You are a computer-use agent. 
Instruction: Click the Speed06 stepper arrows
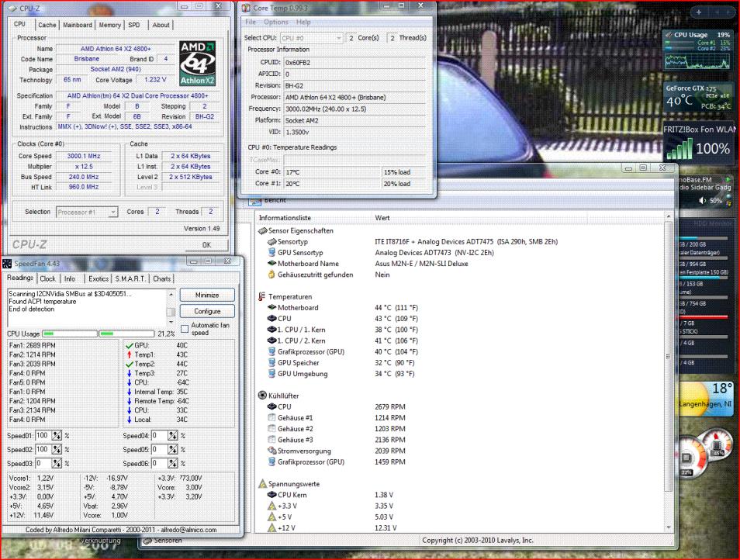coord(173,463)
